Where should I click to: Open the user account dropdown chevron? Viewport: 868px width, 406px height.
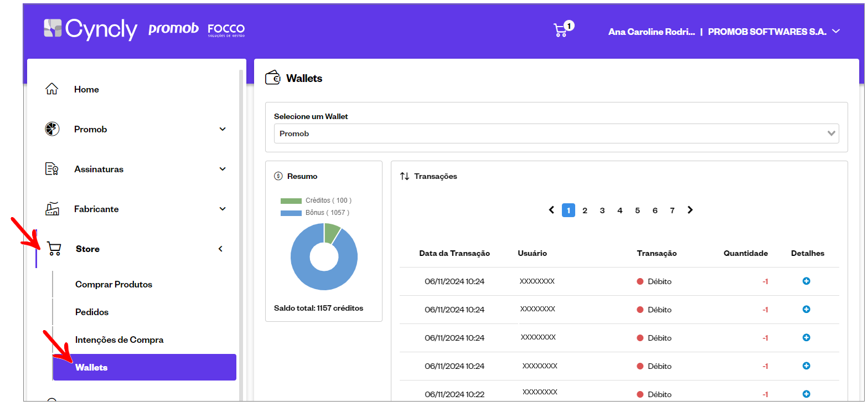836,31
